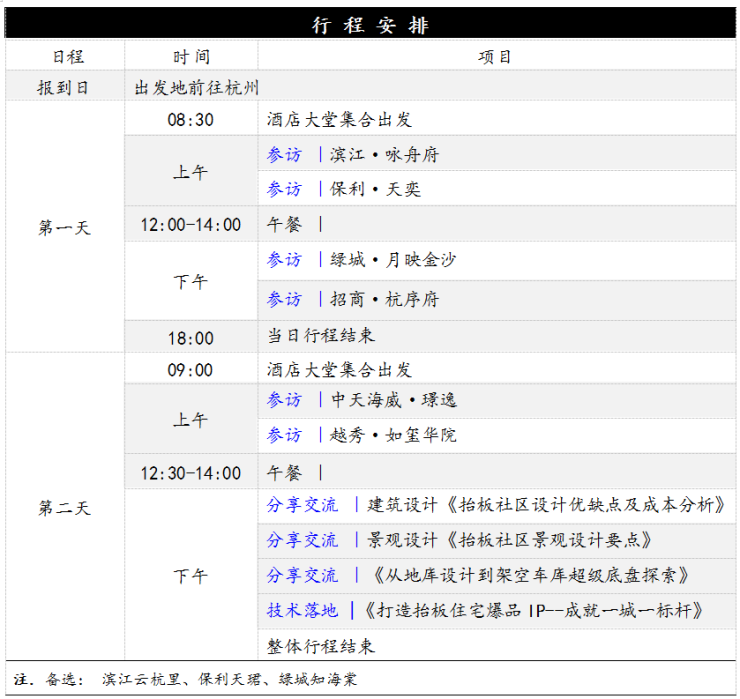Click 分享交流 建筑设计 row
The width and height of the screenshot is (740, 699).
496,506
